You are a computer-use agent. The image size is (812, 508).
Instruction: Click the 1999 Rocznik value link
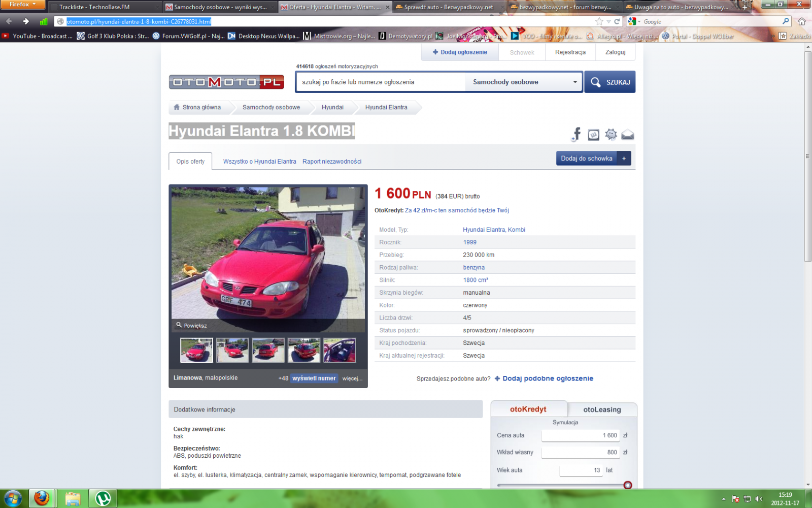coord(469,242)
